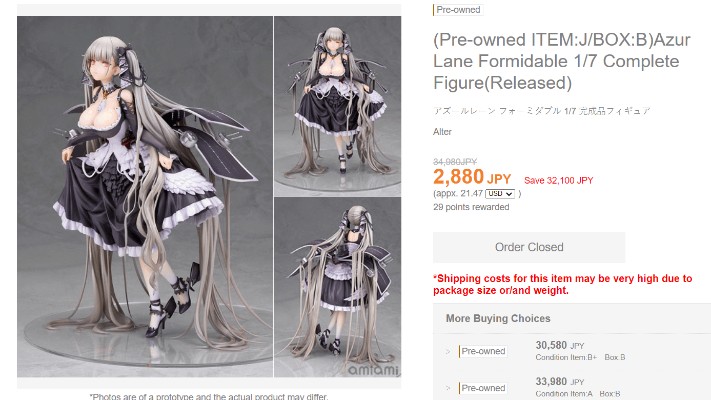Image resolution: width=711 pixels, height=400 pixels.
Task: Click the 2,880 JPY sale price
Action: pyautogui.click(x=472, y=177)
